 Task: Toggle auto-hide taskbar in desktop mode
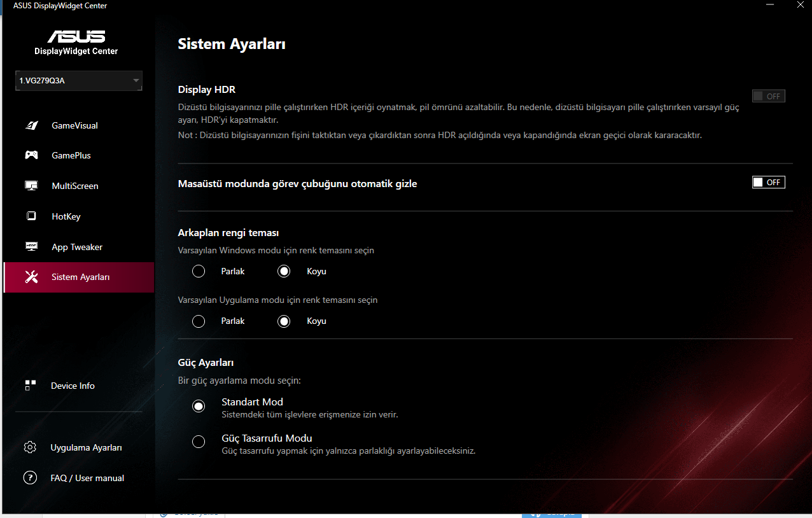point(768,183)
